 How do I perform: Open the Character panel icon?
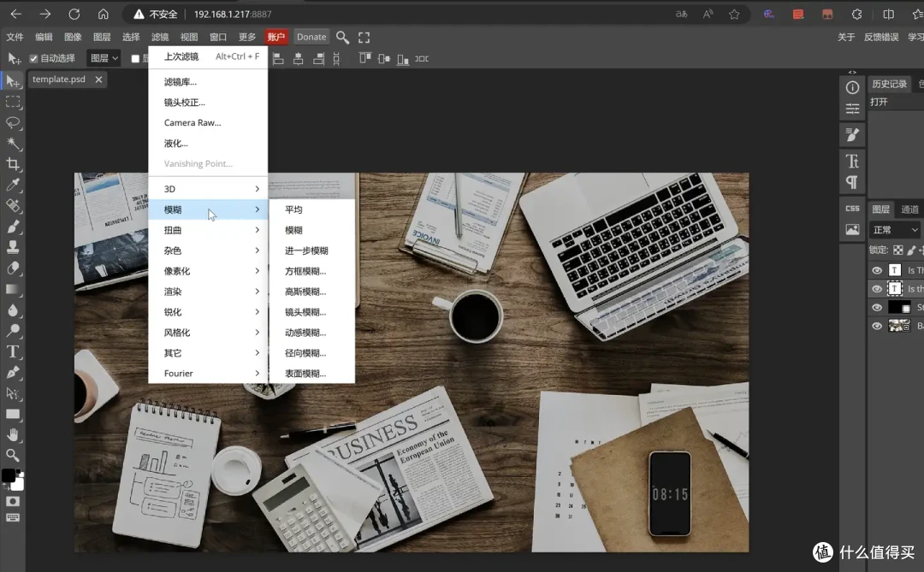[x=852, y=161]
